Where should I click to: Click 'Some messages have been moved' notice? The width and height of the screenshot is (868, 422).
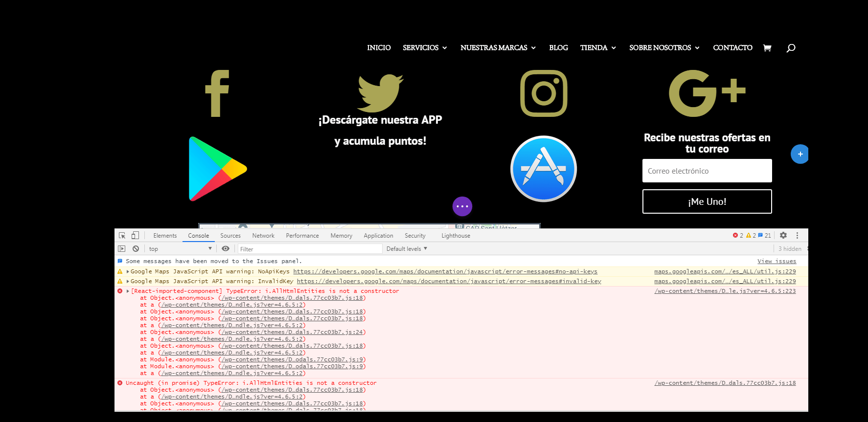[214, 261]
